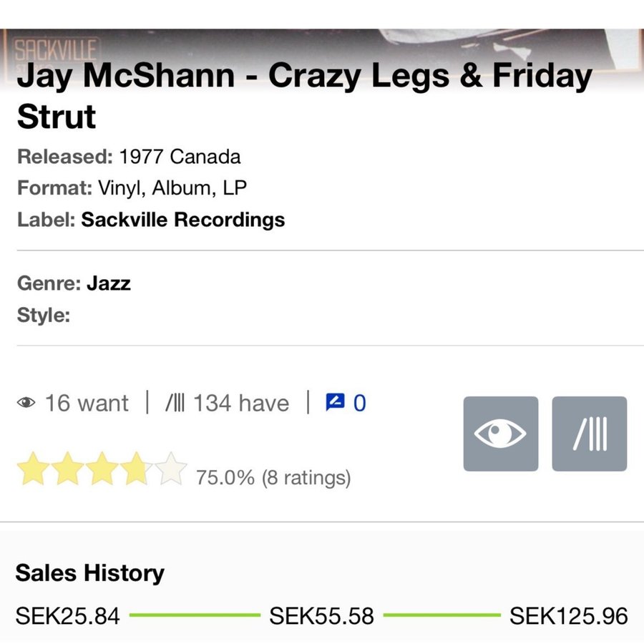
Task: Click the small eye icon beside 16 want
Action: (x=26, y=402)
